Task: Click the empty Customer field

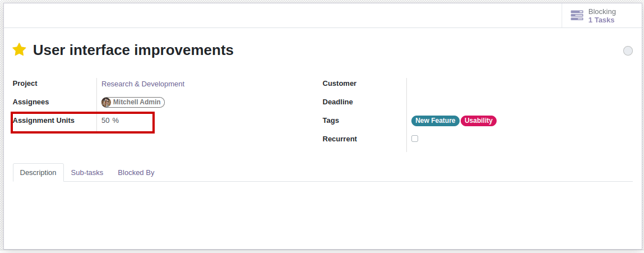Action: pos(504,84)
